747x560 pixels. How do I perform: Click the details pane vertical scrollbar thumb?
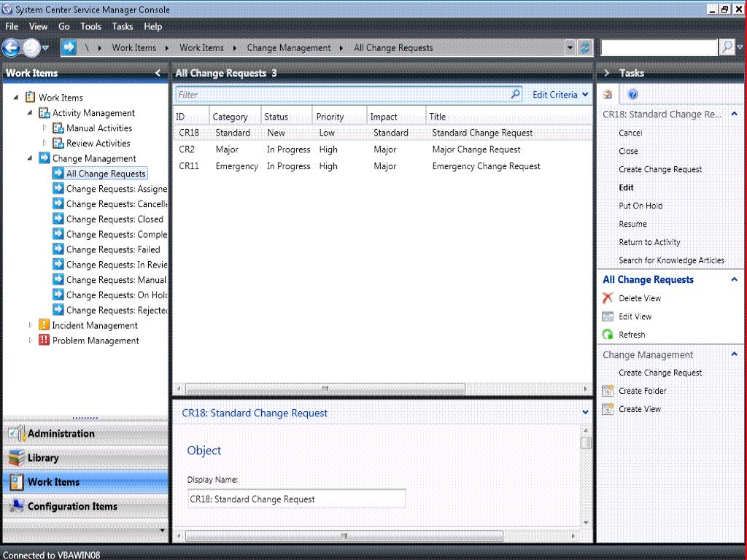(x=586, y=443)
